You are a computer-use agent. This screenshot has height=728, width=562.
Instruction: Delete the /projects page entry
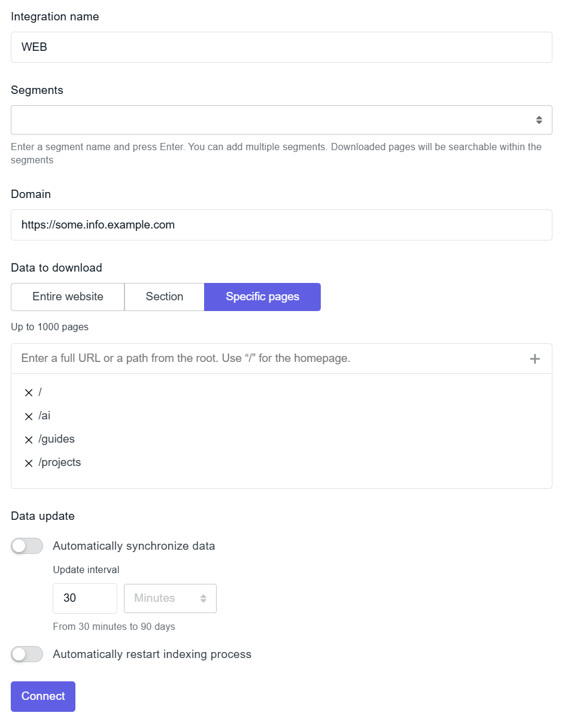click(x=29, y=463)
